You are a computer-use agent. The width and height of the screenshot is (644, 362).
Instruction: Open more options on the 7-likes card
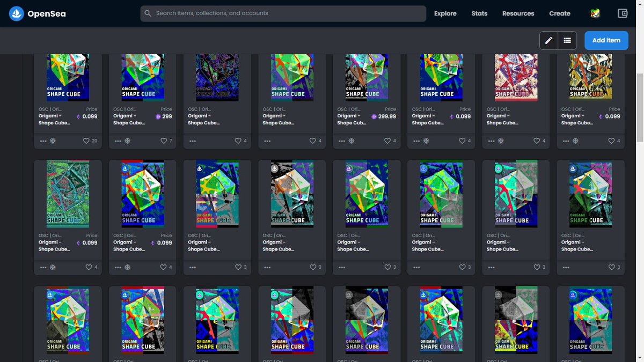tap(118, 141)
